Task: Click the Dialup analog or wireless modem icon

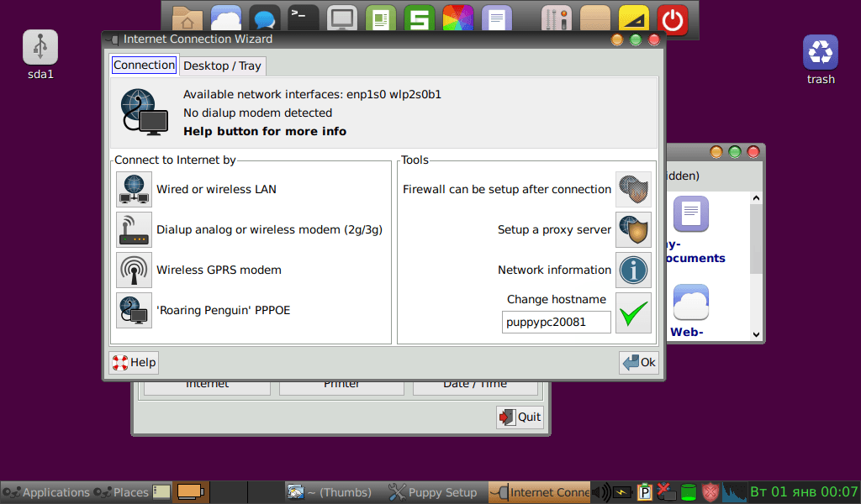Action: tap(134, 230)
